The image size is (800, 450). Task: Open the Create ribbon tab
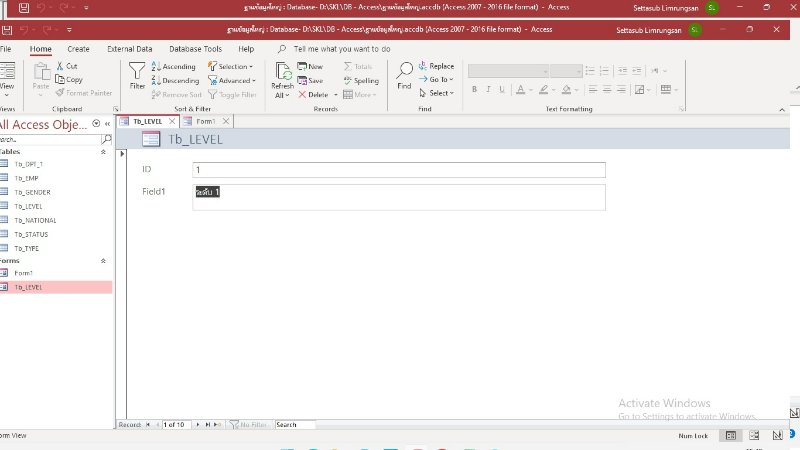click(x=78, y=48)
